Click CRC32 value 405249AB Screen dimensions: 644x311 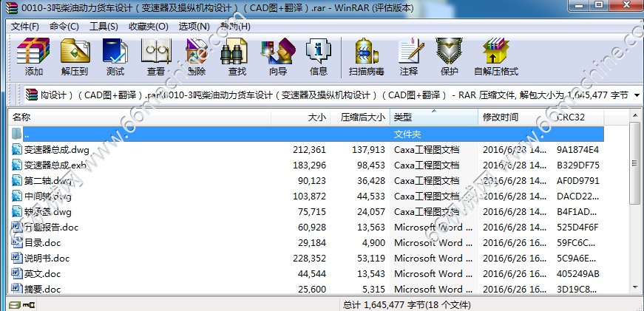(578, 273)
